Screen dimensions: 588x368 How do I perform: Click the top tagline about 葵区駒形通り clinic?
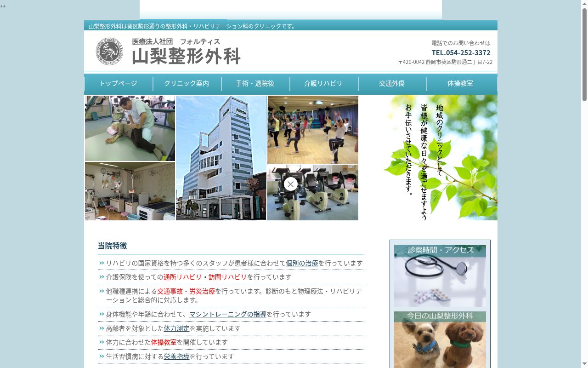193,26
